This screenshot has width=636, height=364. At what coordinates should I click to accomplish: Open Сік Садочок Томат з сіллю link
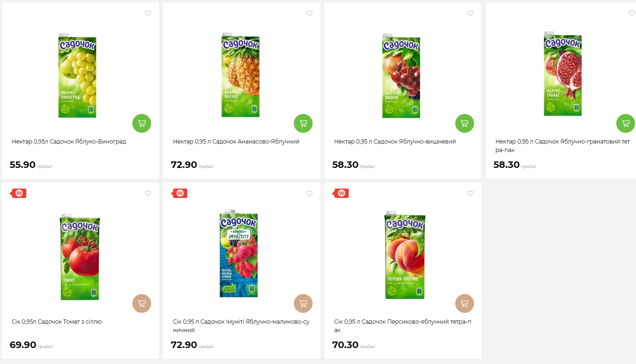coord(57,322)
